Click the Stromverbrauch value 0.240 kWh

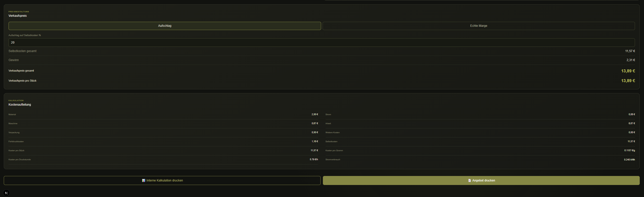(x=629, y=159)
